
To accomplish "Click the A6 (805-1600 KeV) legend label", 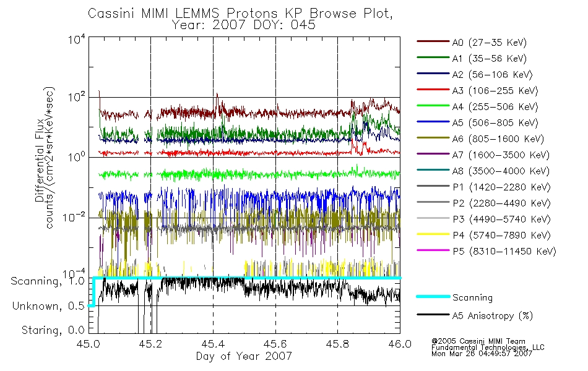I will (x=498, y=139).
